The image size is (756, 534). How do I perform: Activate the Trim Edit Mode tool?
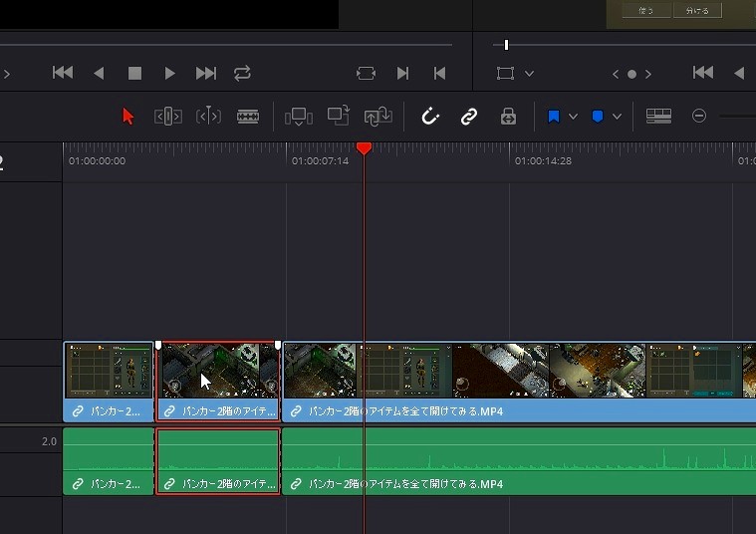(x=167, y=117)
